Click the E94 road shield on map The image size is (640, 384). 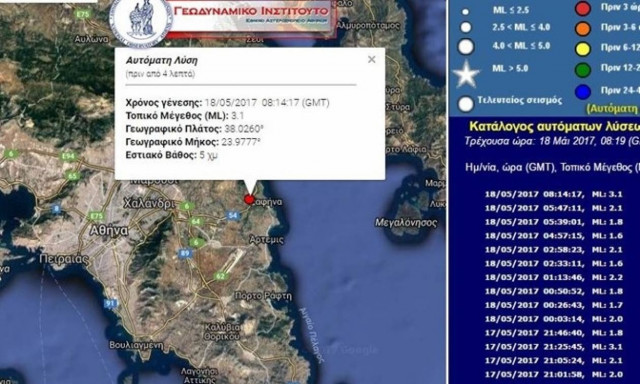(68, 156)
